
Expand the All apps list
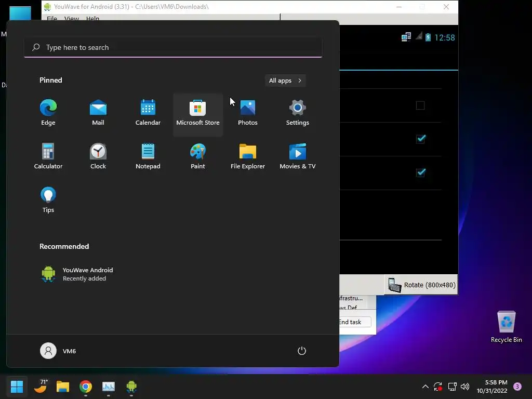[285, 81]
